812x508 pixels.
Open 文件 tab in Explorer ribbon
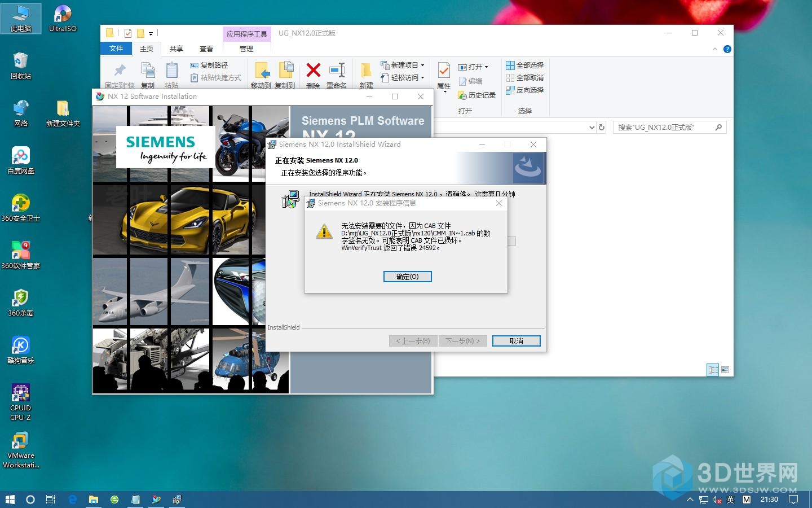pyautogui.click(x=116, y=49)
